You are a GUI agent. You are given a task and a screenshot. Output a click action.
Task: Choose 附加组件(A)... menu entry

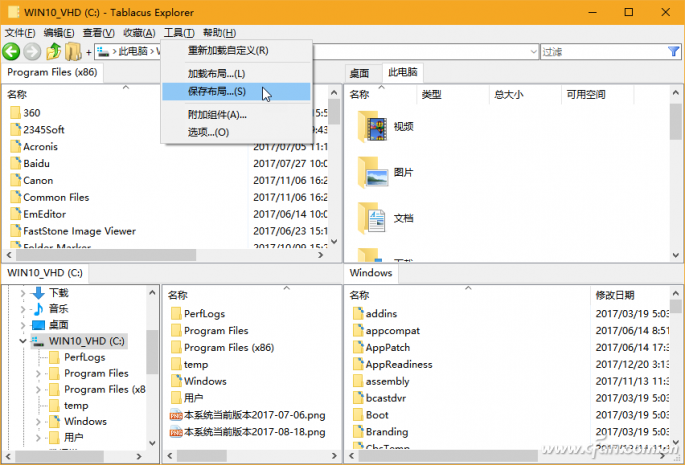pos(236,115)
